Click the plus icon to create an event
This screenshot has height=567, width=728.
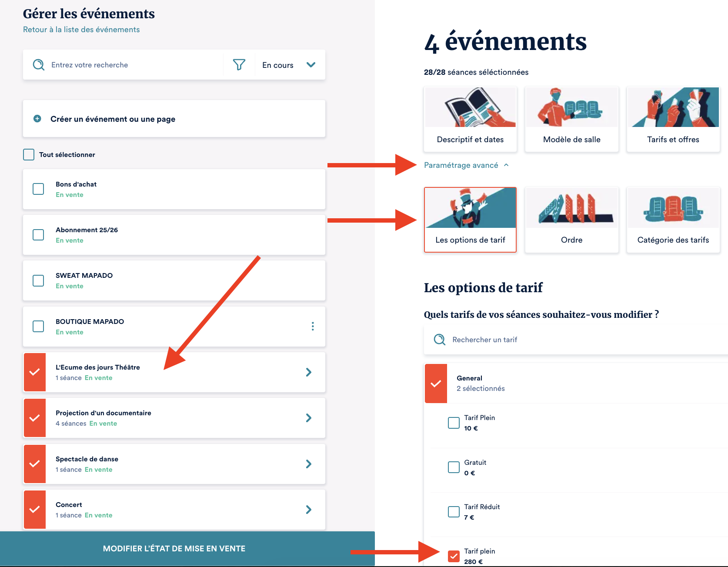[x=37, y=119]
